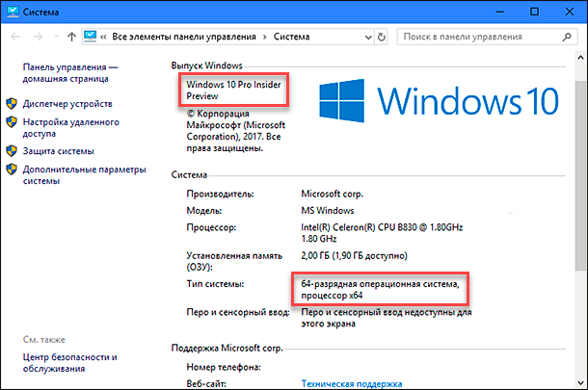
Task: Click shield icon next to Диспетчер устройств
Action: (12, 104)
